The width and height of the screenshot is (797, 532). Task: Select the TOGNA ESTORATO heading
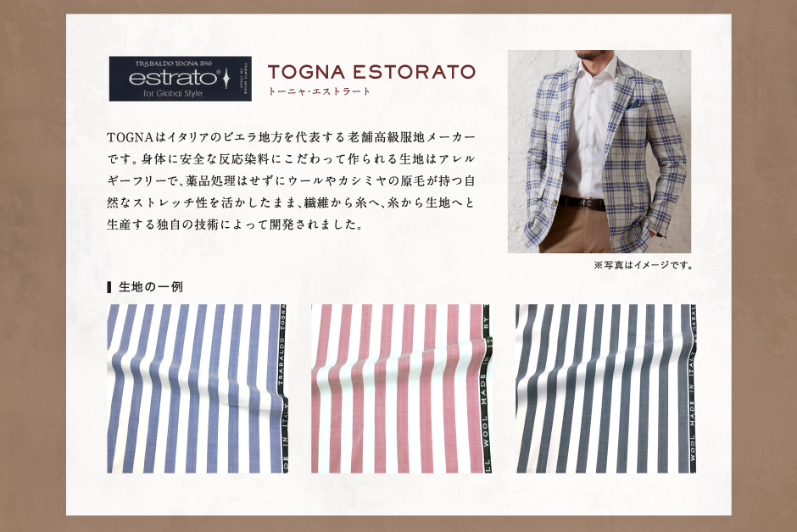371,72
